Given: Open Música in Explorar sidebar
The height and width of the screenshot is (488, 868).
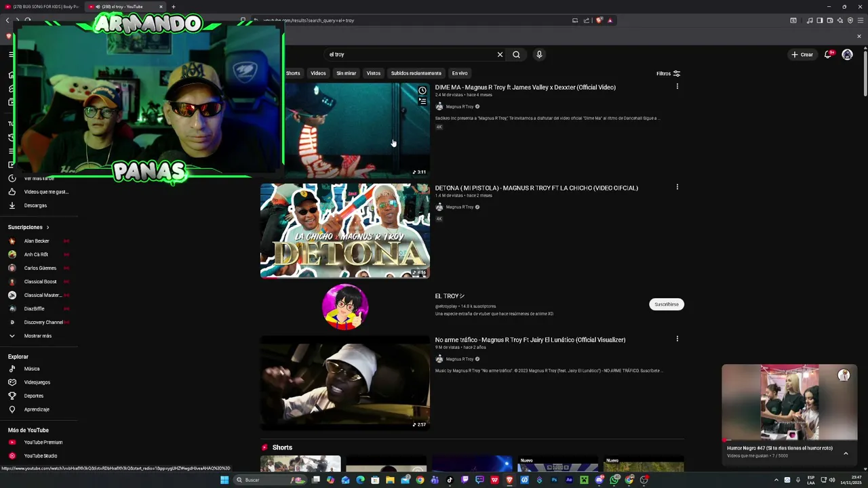Looking at the screenshot, I should click(32, 369).
